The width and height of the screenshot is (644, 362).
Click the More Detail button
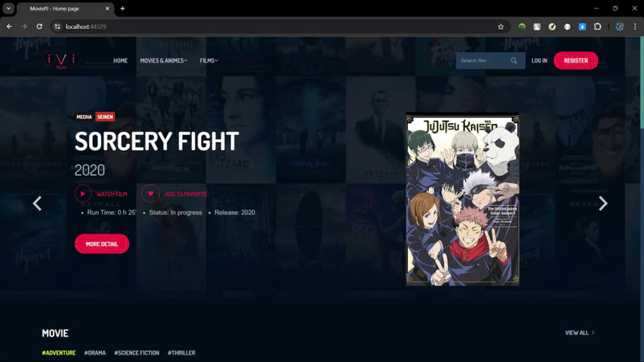tap(102, 243)
